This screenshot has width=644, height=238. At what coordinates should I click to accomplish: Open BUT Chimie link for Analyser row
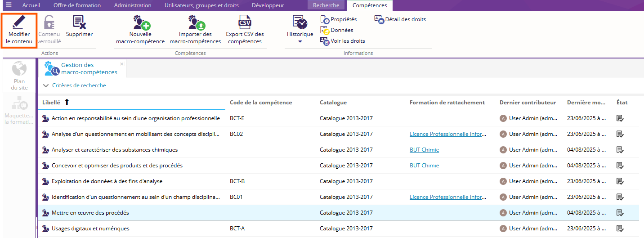tap(424, 150)
